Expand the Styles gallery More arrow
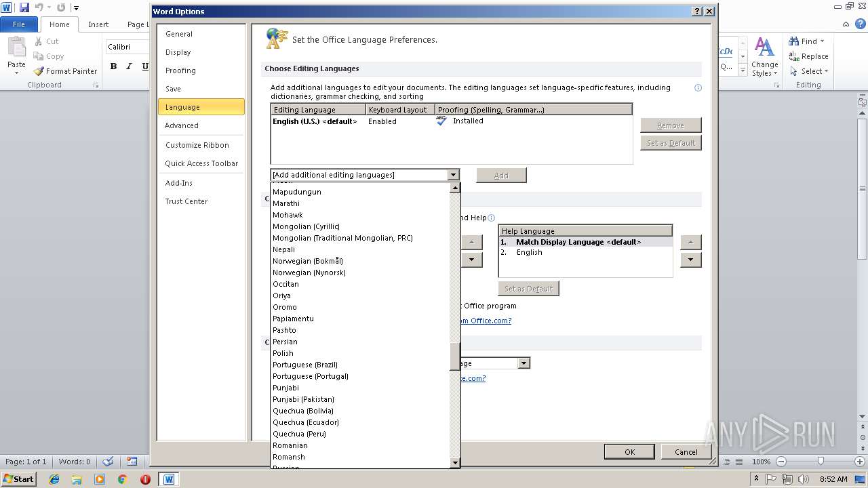Image resolution: width=868 pixels, height=488 pixels. click(743, 71)
